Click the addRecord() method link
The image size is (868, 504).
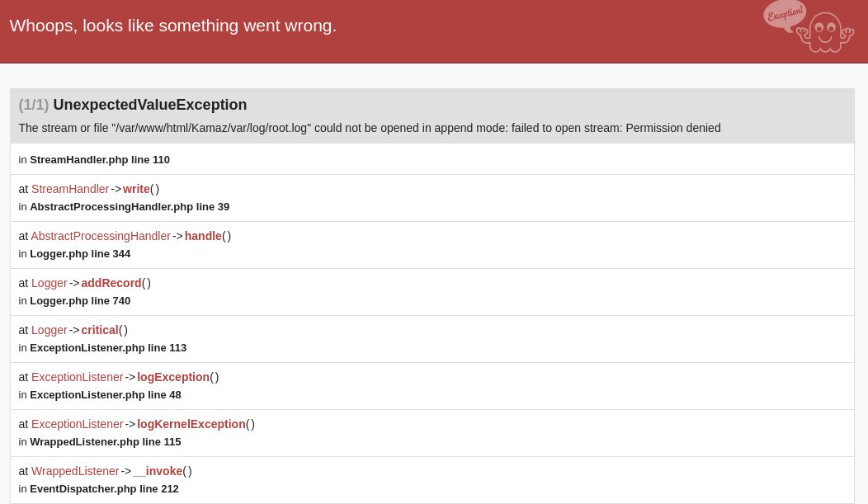[x=111, y=283]
